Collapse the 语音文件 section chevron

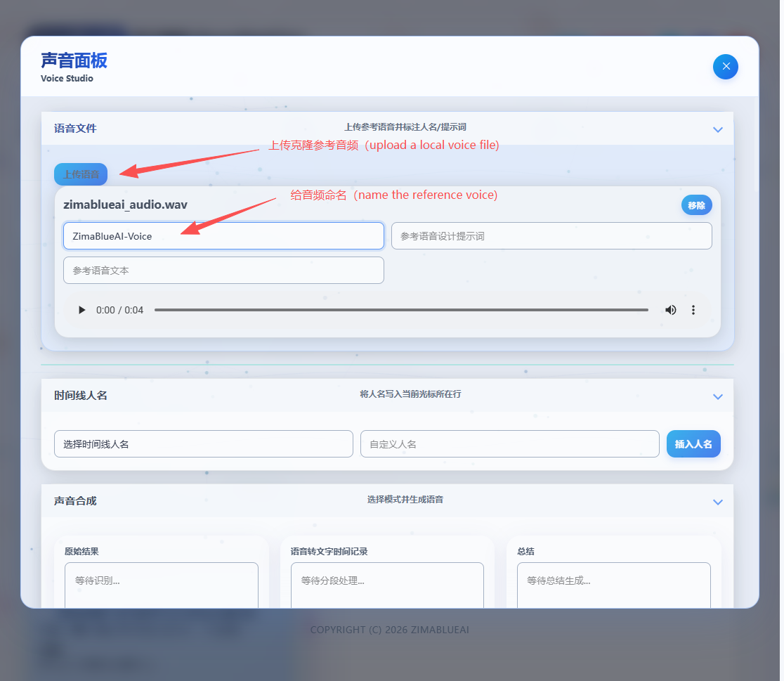717,129
